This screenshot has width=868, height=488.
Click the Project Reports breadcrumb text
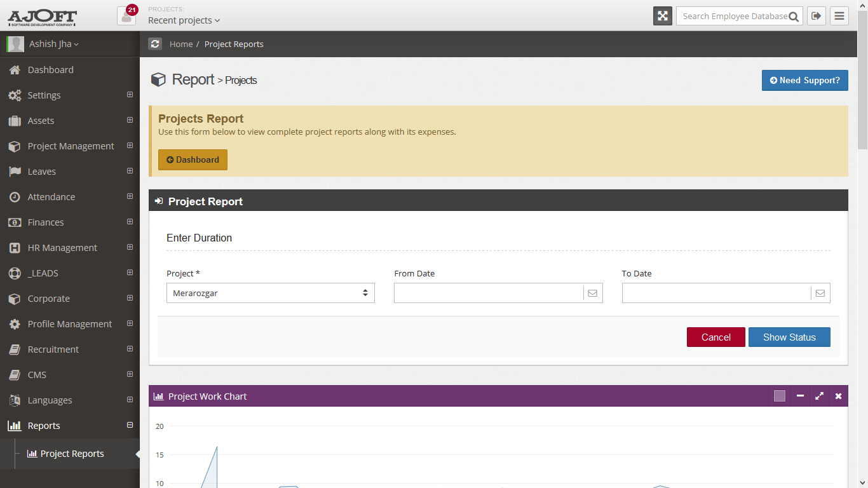click(x=234, y=44)
